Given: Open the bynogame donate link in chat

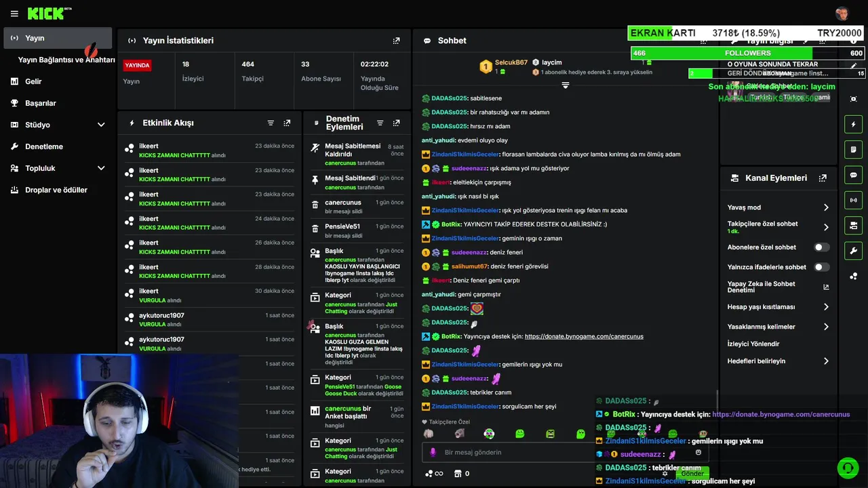Looking at the screenshot, I should tap(584, 336).
